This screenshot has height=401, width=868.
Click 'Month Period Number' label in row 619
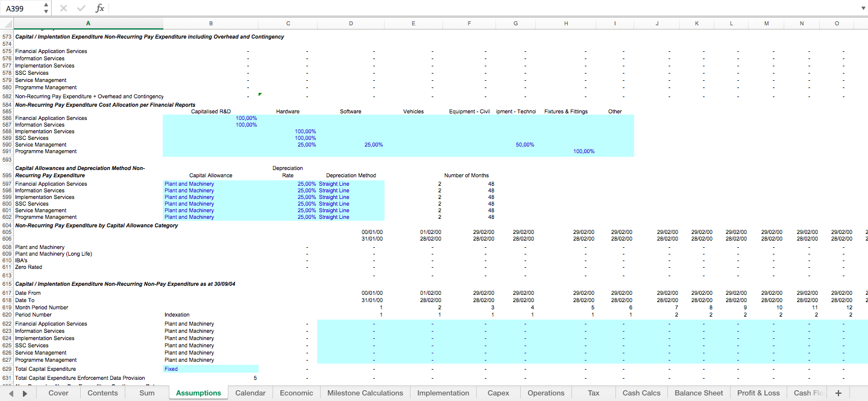[x=42, y=308]
